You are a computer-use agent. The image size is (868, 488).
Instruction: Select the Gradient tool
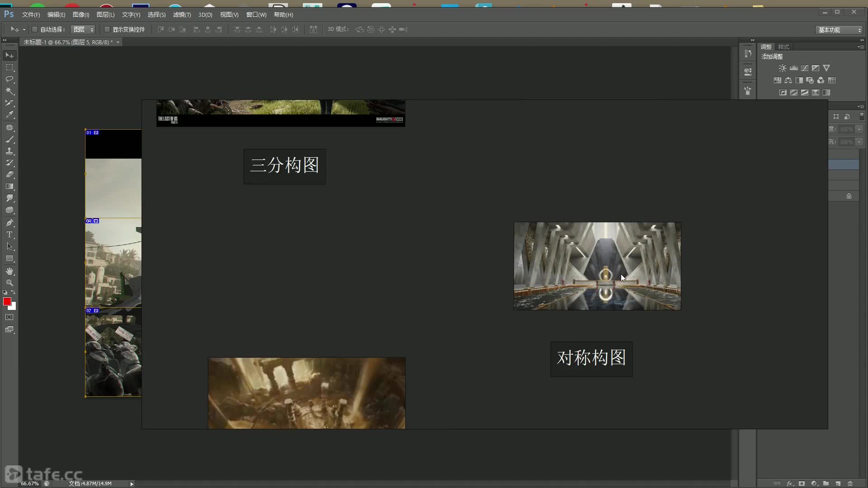tap(9, 186)
